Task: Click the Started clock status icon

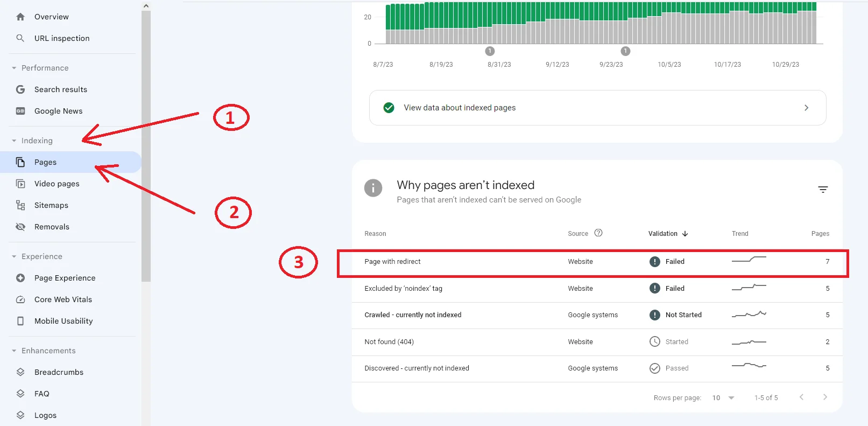Action: click(x=655, y=341)
